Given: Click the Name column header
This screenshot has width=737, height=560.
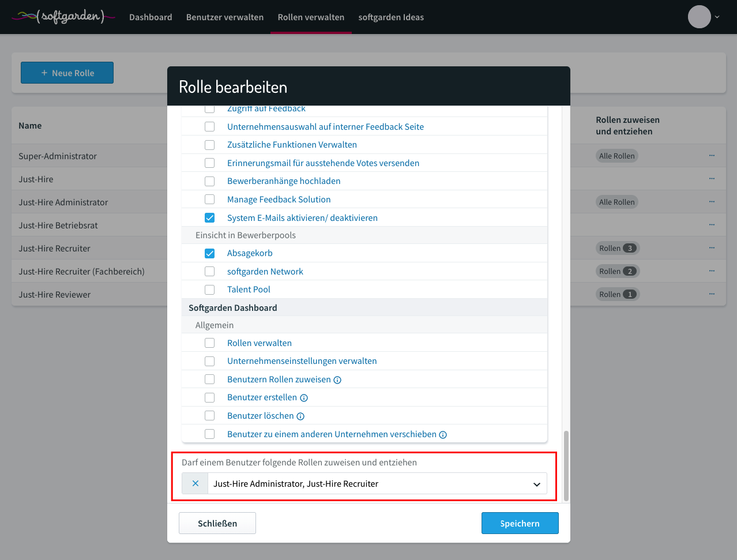Looking at the screenshot, I should (30, 126).
